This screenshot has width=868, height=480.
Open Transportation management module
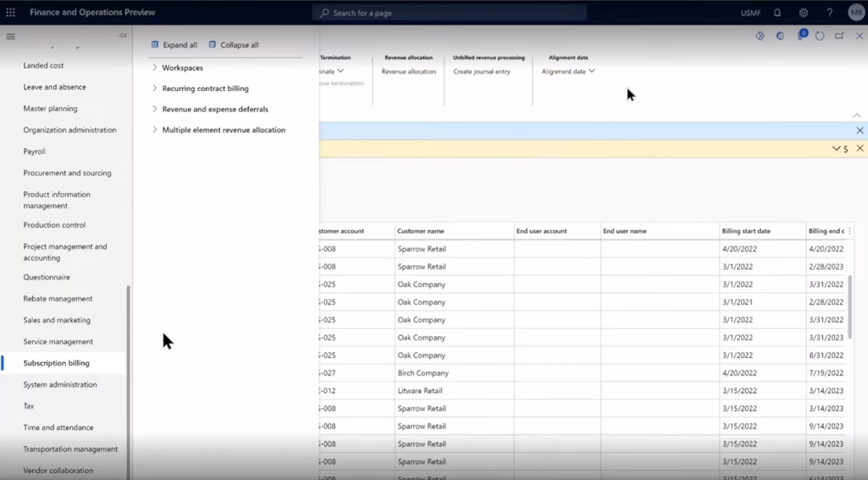click(x=70, y=449)
